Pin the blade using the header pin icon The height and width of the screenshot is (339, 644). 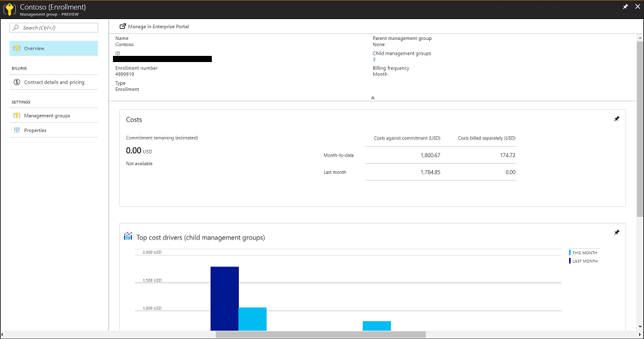[x=625, y=7]
